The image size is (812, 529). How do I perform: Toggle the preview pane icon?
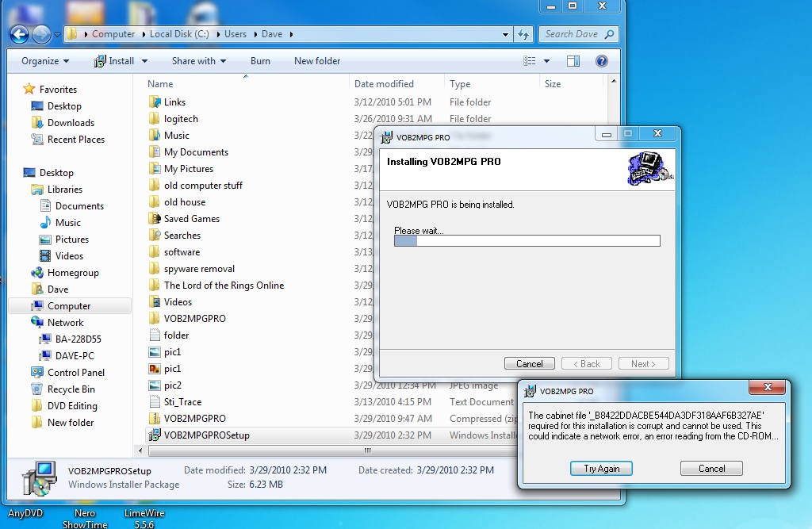[x=573, y=61]
